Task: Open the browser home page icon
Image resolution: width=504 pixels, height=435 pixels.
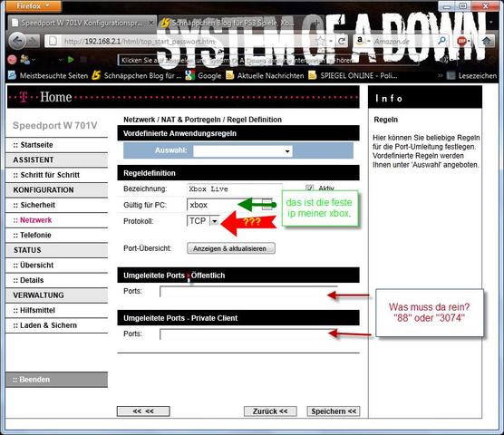Action: pos(487,41)
